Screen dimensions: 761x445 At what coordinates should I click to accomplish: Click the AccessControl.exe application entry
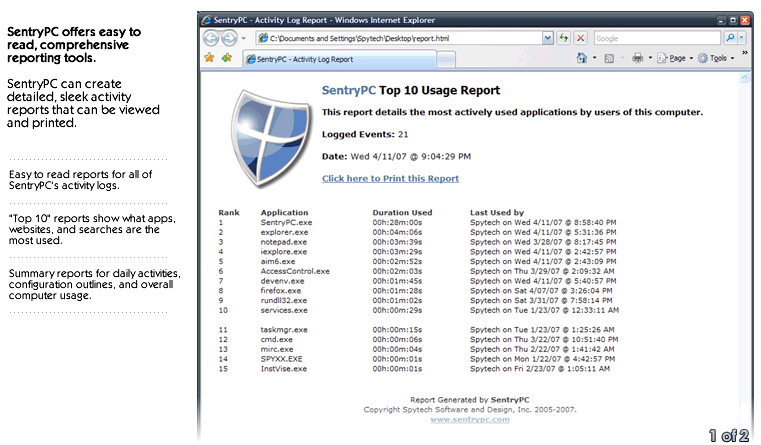coord(295,271)
